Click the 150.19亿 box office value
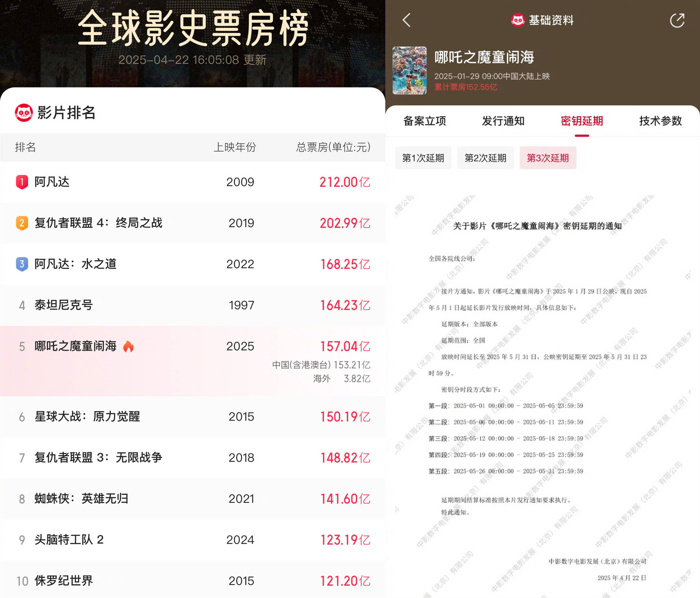The width and height of the screenshot is (700, 598). click(x=345, y=417)
